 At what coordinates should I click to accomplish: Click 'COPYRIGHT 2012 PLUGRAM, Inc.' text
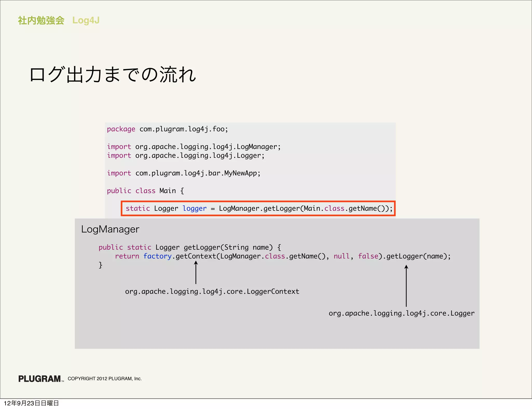tap(105, 379)
